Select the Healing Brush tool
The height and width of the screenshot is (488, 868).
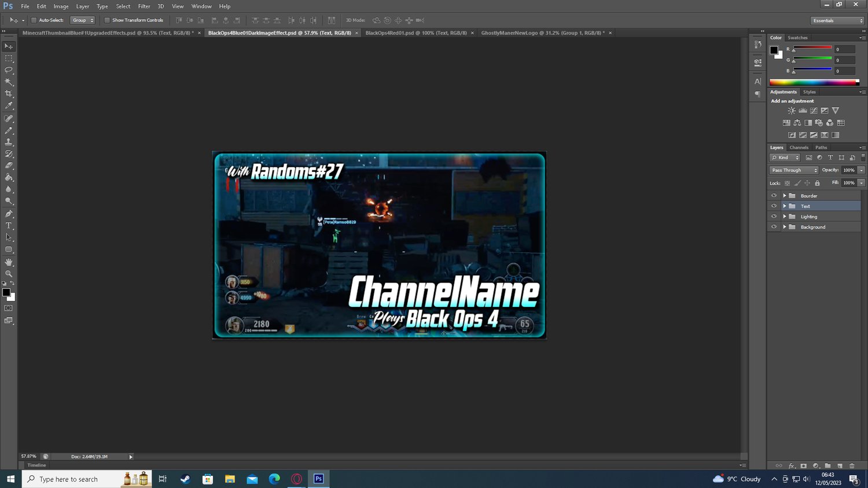9,119
